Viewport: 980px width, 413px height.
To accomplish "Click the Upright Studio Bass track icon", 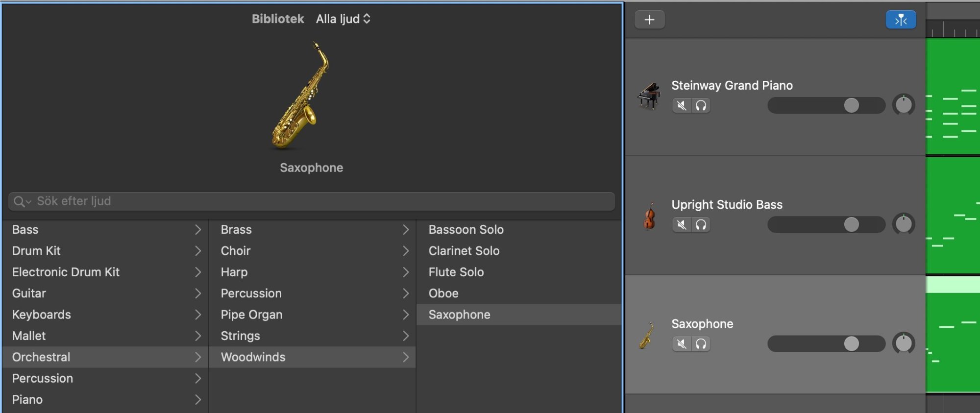I will 649,215.
